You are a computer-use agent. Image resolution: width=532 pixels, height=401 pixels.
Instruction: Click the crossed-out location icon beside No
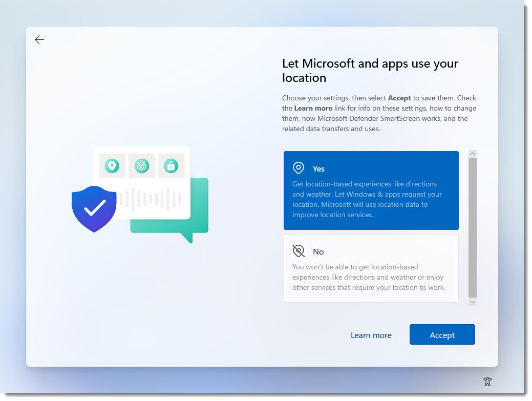(299, 251)
